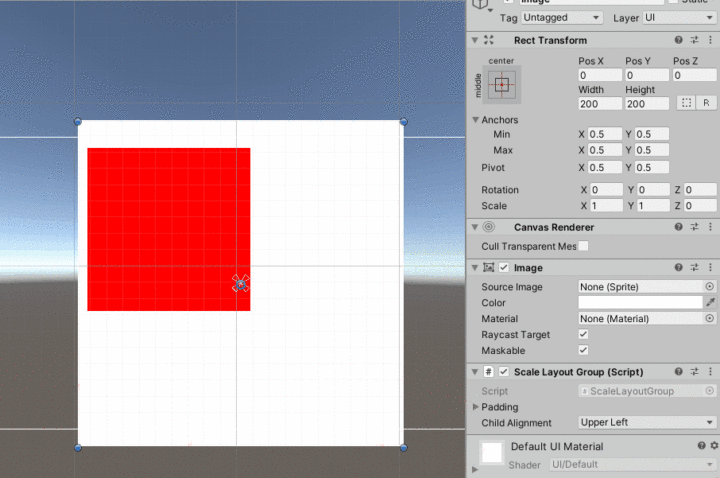Open Canvas Renderer preset icon
Screen dimensions: 720x478
point(694,227)
